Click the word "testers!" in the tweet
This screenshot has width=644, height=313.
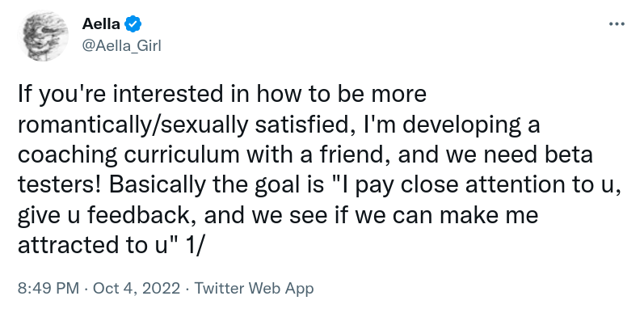[59, 185]
